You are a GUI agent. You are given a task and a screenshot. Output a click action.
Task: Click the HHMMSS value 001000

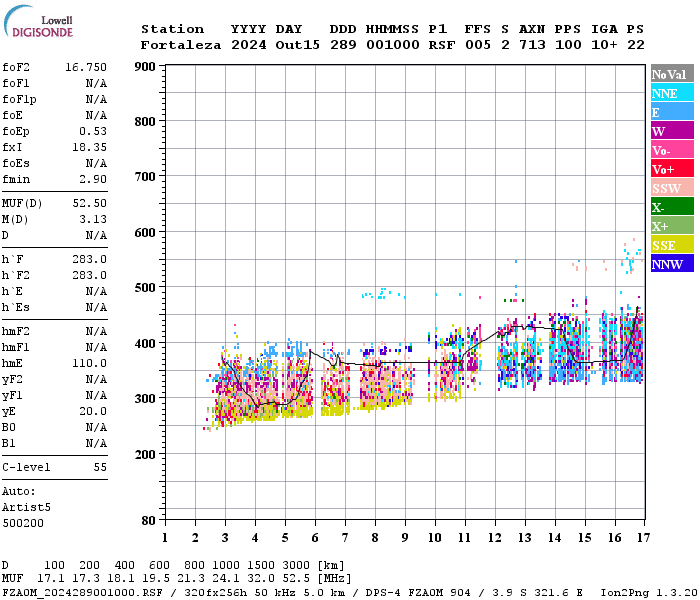pos(393,45)
